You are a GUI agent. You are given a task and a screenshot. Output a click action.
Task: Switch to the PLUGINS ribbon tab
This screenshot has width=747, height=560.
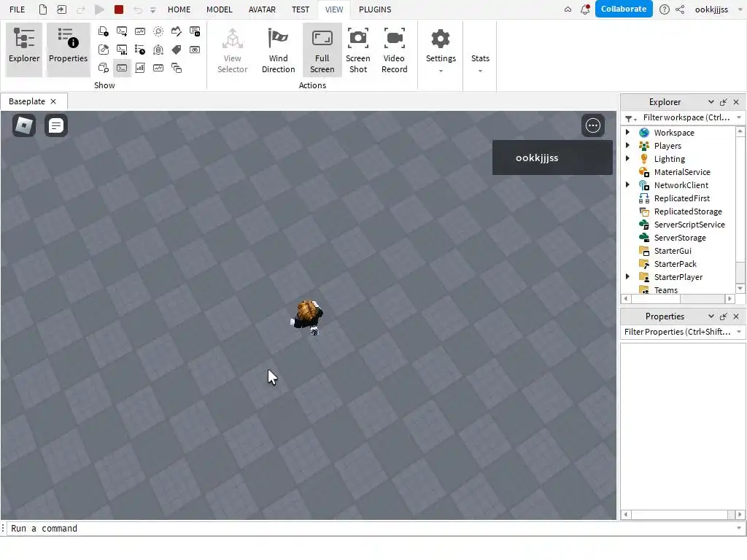coord(375,9)
